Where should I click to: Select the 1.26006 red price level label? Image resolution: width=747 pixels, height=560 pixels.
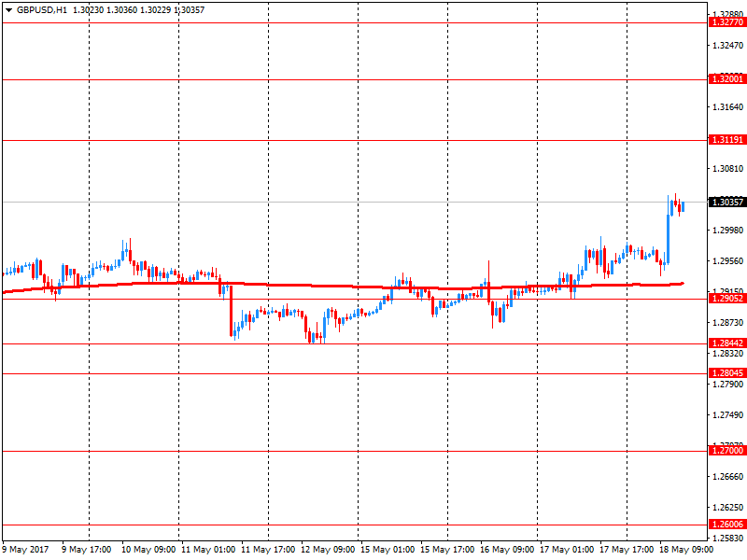tap(727, 525)
